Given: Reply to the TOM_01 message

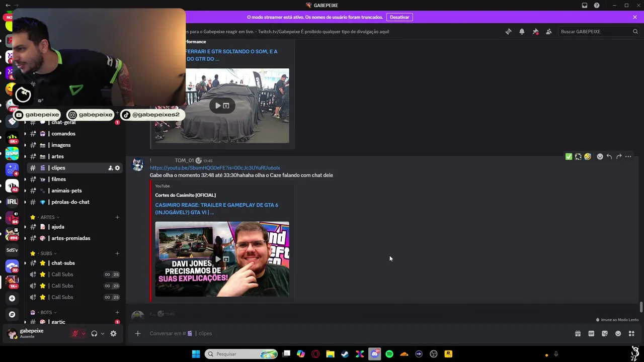Looking at the screenshot, I should (609, 156).
